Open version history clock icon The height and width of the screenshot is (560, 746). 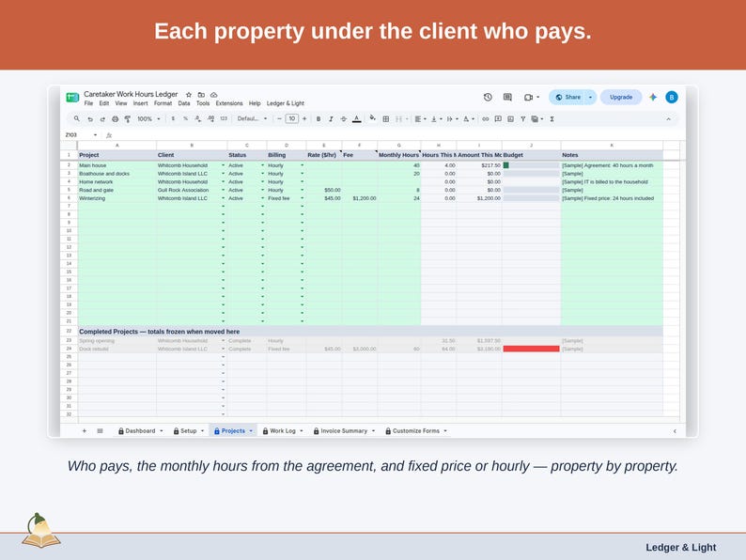coord(488,97)
